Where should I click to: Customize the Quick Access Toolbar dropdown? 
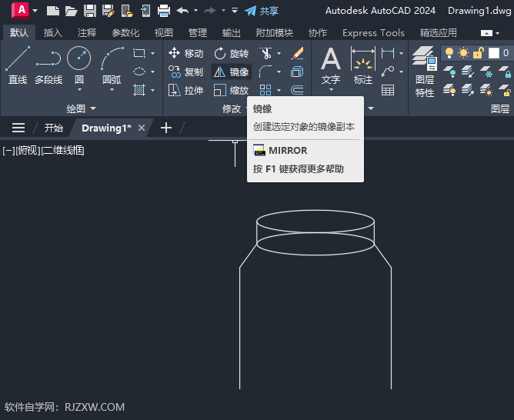tap(235, 11)
